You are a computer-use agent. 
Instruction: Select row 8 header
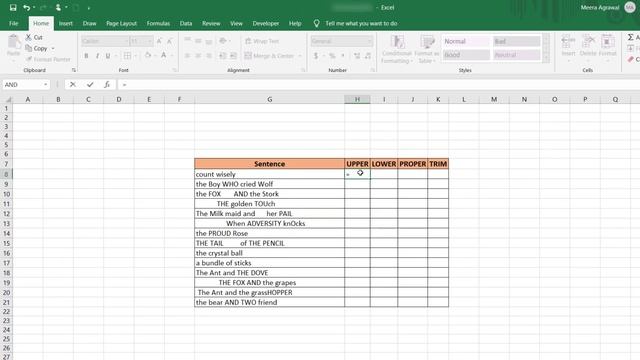pyautogui.click(x=6, y=174)
